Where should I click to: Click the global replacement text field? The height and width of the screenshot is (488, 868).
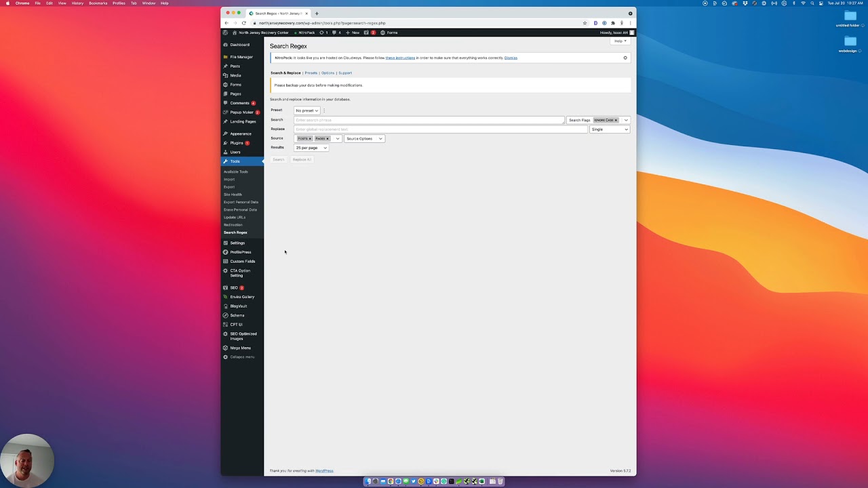(440, 129)
